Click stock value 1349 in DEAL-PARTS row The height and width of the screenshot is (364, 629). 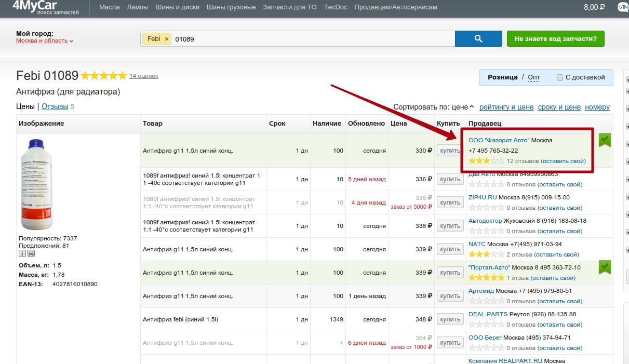click(337, 319)
